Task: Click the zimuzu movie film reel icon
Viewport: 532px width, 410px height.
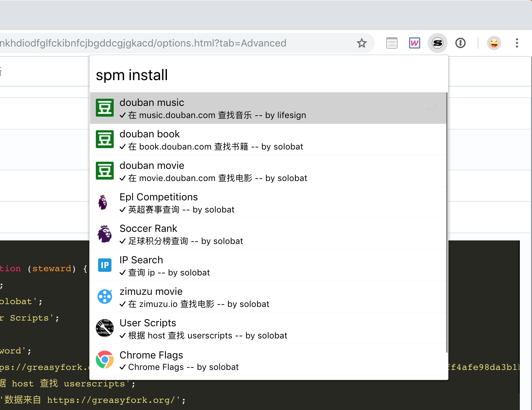Action: (x=105, y=297)
